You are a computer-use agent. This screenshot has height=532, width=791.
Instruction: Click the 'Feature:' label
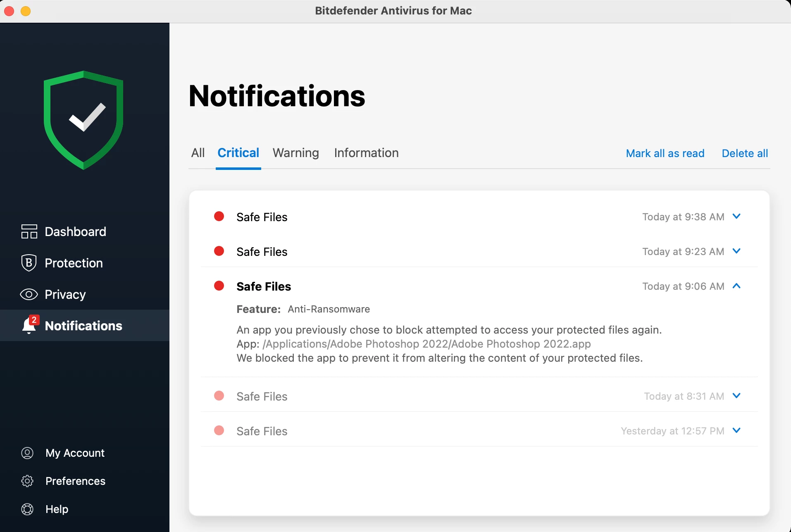pos(259,309)
